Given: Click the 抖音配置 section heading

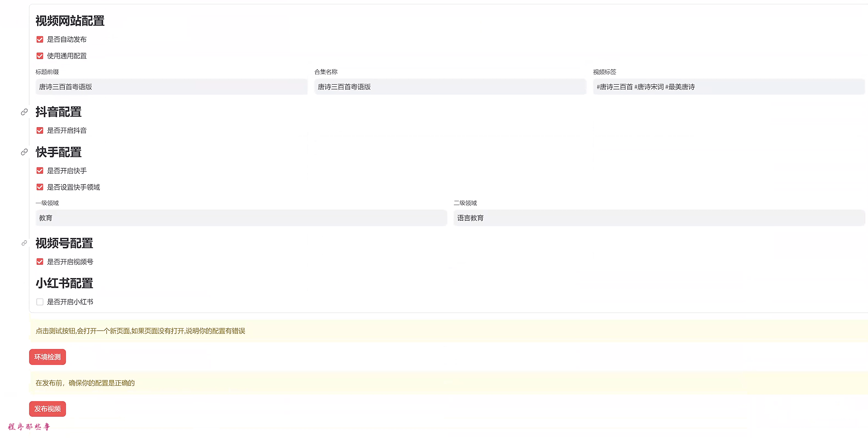Looking at the screenshot, I should pos(58,112).
